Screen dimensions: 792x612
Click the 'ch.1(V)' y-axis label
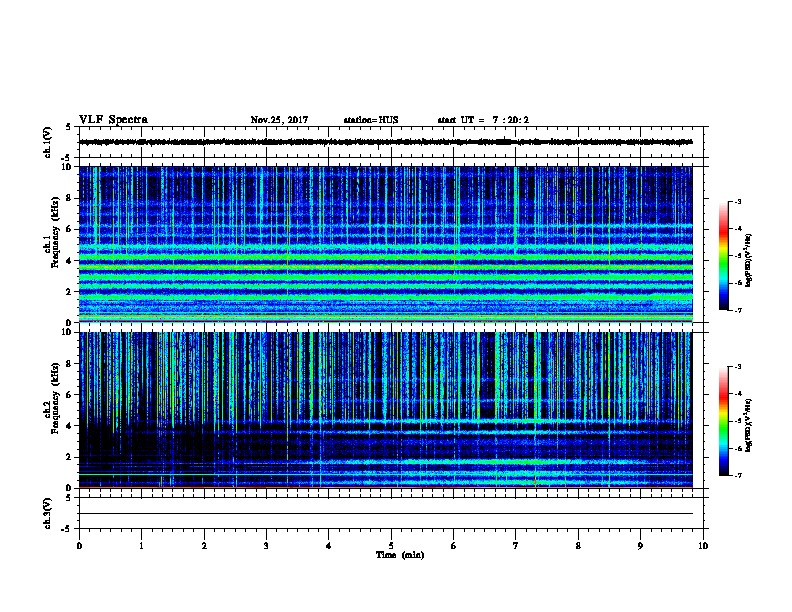click(47, 142)
